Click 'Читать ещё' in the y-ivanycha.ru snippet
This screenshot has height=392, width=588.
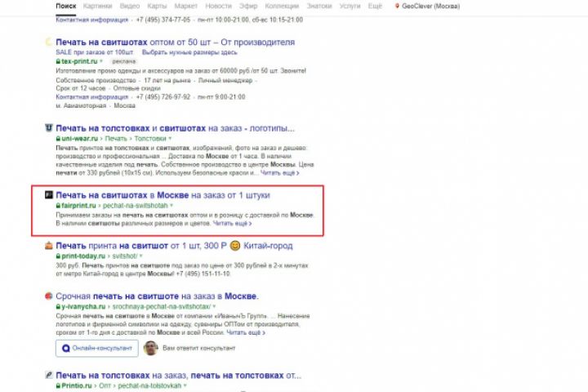click(246, 332)
